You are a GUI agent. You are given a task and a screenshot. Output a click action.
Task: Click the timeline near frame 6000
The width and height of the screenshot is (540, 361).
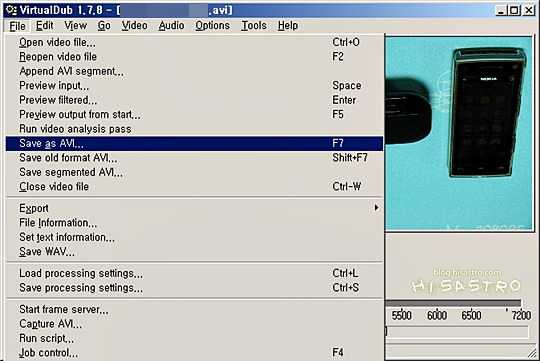(x=437, y=315)
